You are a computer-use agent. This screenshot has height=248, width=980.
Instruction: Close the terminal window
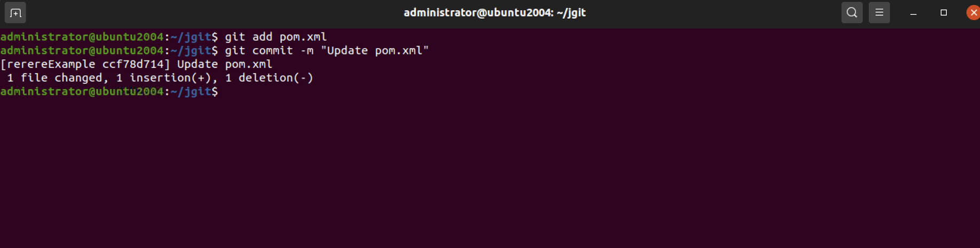click(973, 13)
